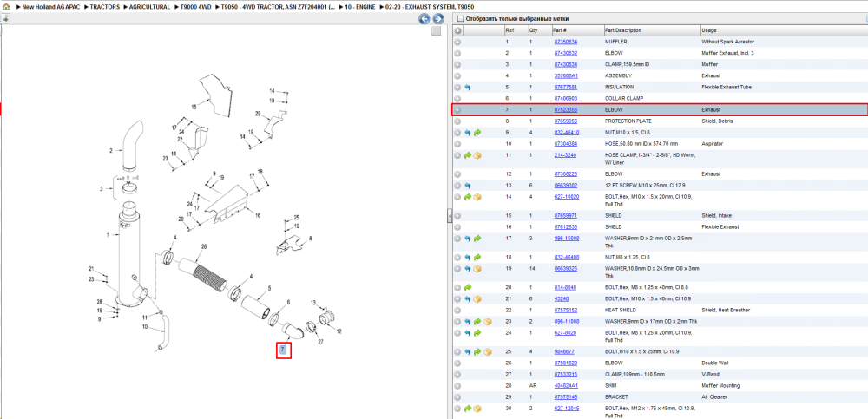The image size is (868, 419).
Task: Click the gray square button at the diagram's top-right
Action: (436, 31)
